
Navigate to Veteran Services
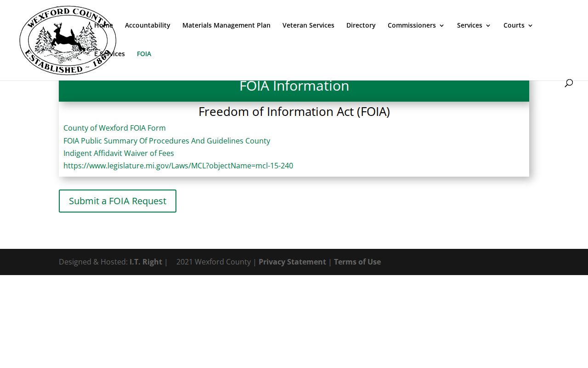[x=308, y=25]
